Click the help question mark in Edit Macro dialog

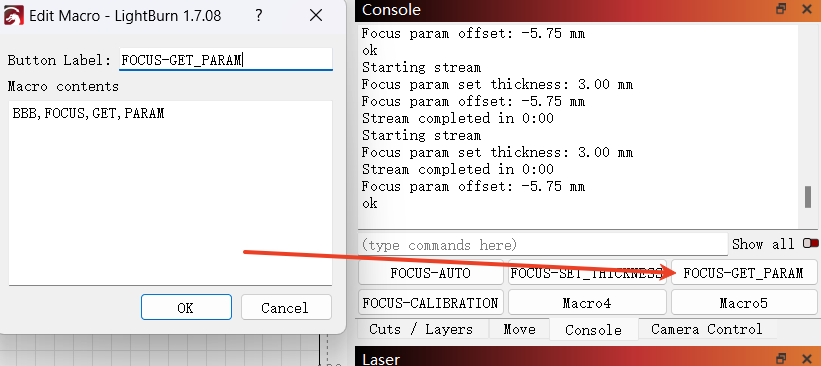[258, 16]
